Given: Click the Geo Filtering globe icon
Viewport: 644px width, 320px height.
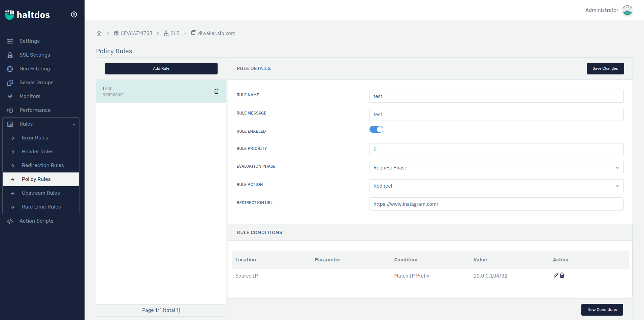Looking at the screenshot, I should tap(10, 69).
